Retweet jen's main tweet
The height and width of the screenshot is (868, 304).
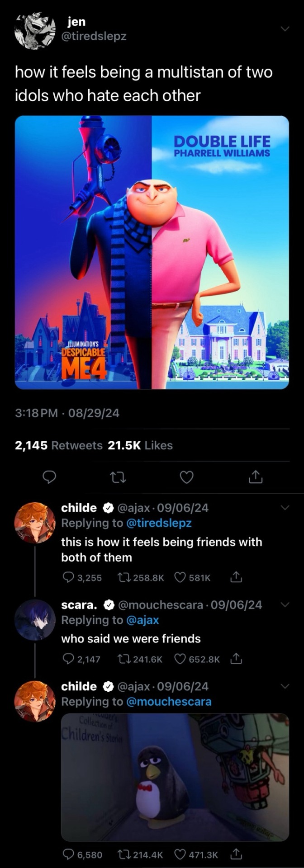pos(119,477)
